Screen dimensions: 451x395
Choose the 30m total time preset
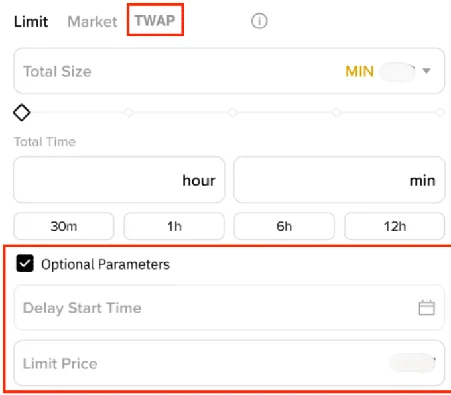64,226
